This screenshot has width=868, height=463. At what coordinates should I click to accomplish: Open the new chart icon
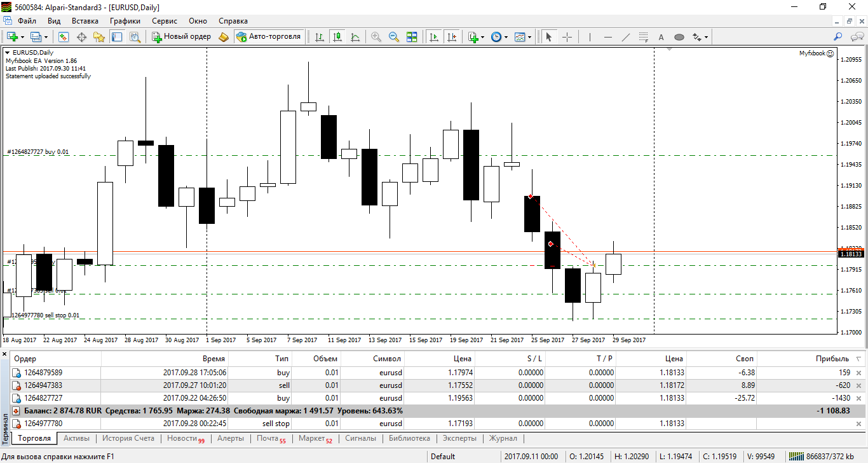(11, 37)
